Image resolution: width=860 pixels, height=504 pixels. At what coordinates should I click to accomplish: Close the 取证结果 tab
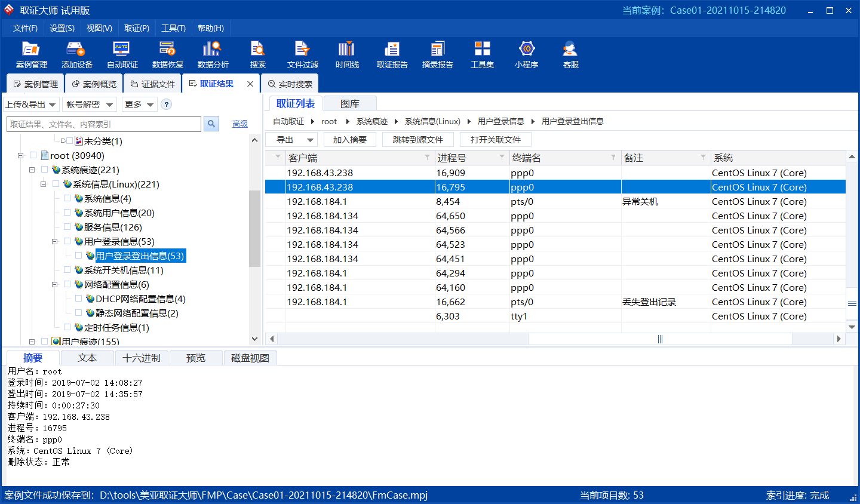(x=250, y=84)
